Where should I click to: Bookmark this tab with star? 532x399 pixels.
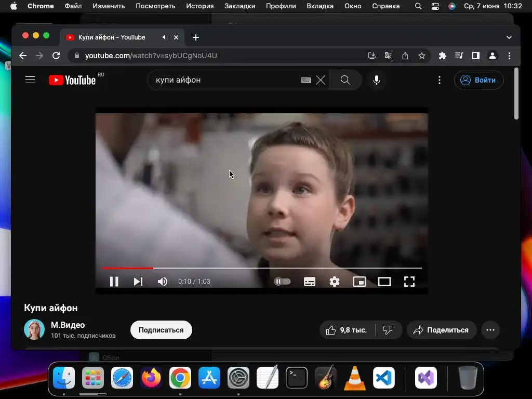click(422, 56)
